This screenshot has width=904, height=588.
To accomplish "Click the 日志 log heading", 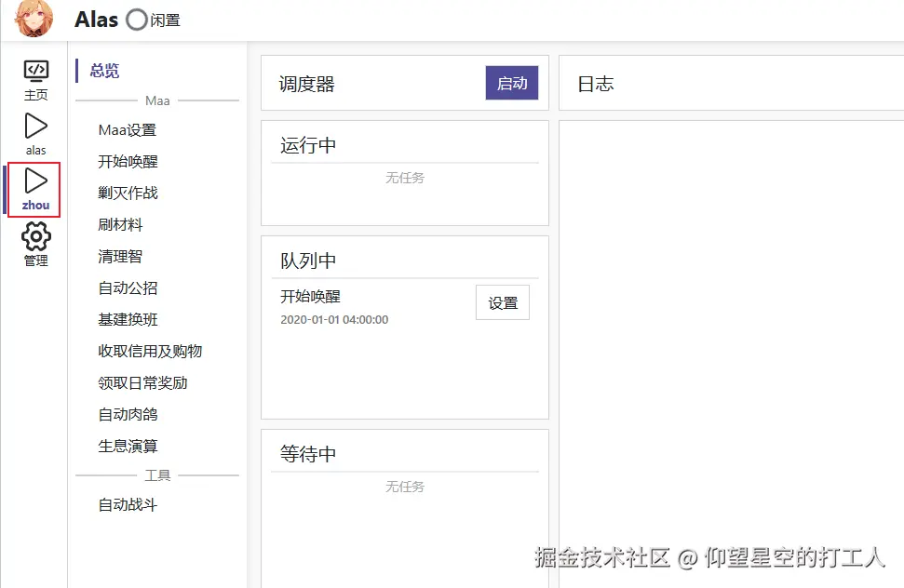I will pos(596,84).
